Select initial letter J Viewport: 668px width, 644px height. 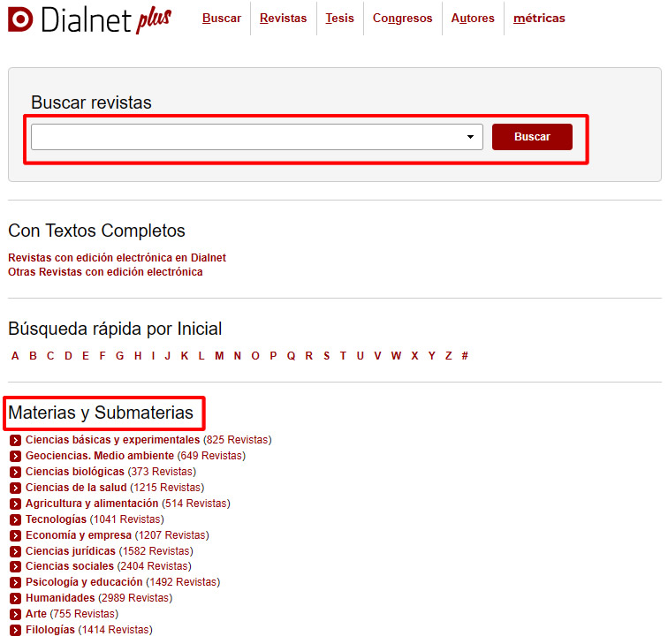(x=167, y=356)
